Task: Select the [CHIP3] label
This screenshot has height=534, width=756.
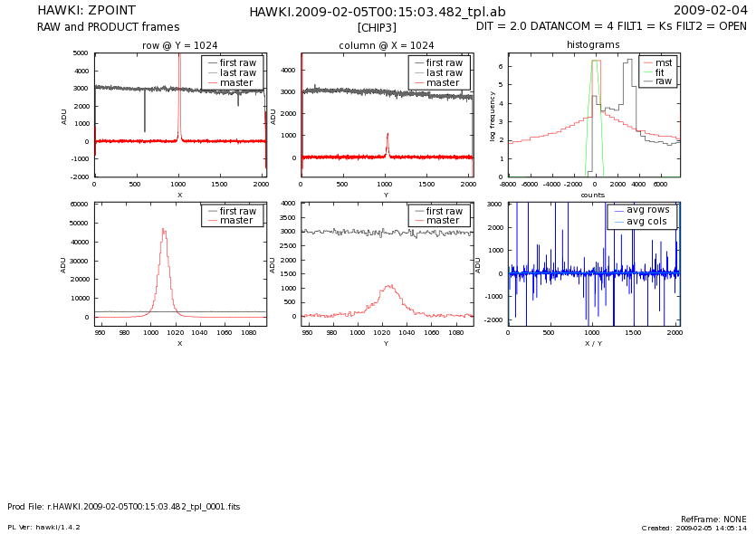Action: [377, 28]
